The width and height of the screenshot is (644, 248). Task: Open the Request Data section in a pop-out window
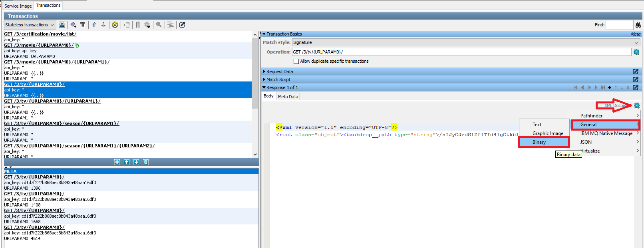pos(636,71)
